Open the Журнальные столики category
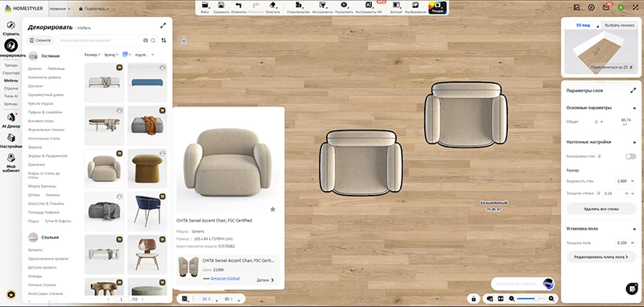Image resolution: width=644 pixels, height=307 pixels. click(x=47, y=130)
